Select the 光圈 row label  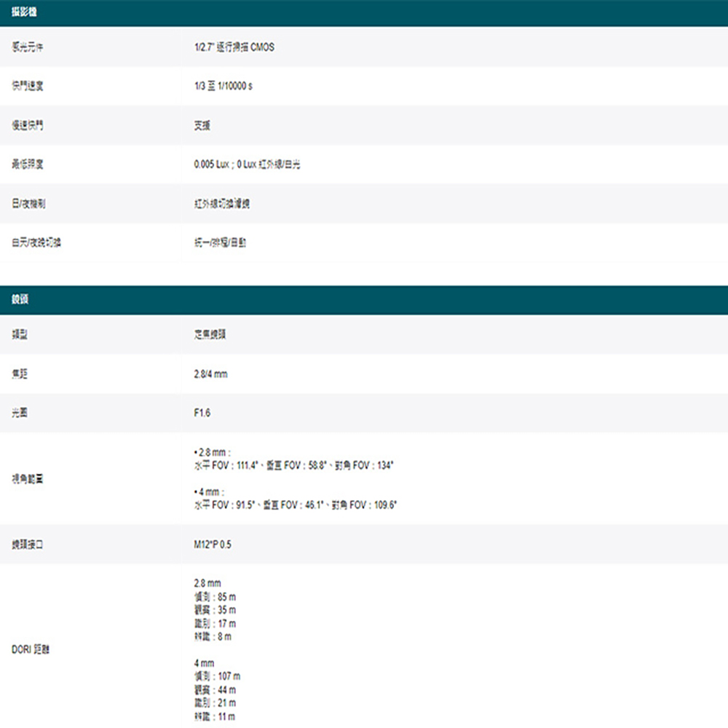[20, 412]
